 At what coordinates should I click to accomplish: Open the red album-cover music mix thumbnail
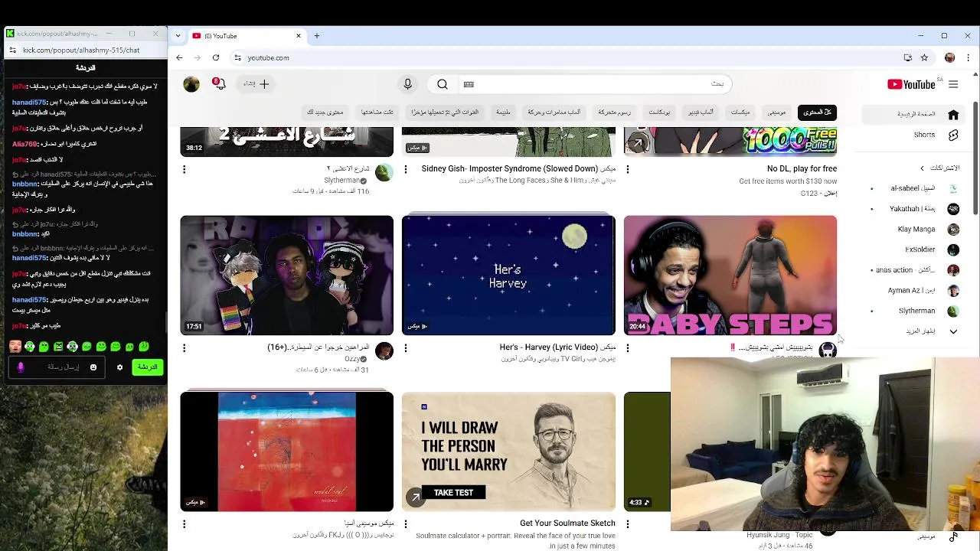286,452
